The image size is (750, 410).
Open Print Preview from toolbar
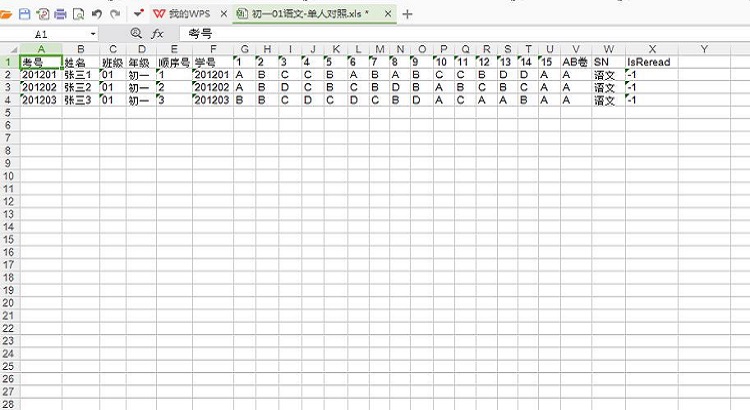[77, 14]
